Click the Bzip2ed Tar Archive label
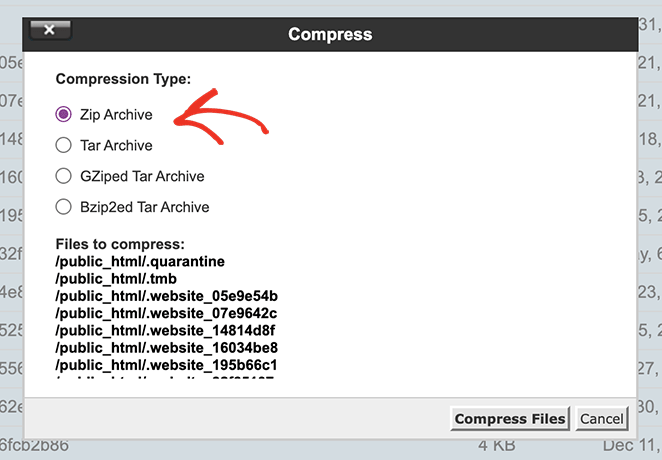662x460 pixels. (x=145, y=208)
